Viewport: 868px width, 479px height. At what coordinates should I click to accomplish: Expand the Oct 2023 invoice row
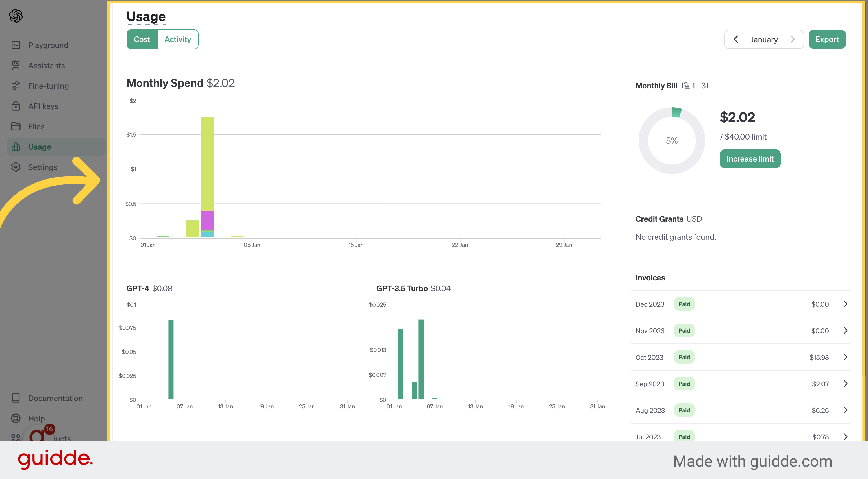740,357
